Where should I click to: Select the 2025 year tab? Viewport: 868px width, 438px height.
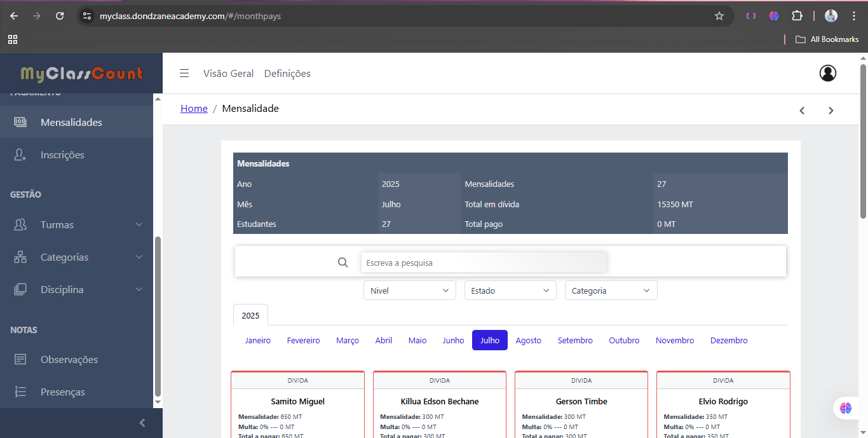(x=250, y=315)
